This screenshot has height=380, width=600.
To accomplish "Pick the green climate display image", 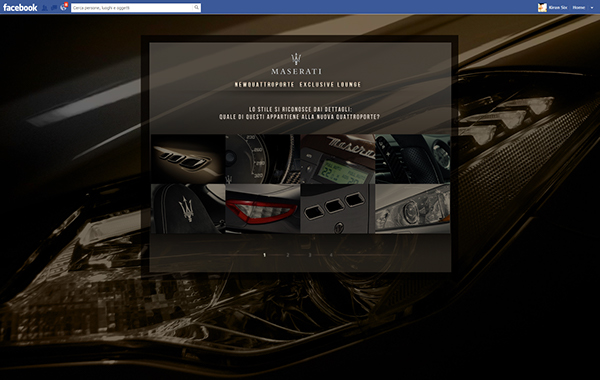I will pos(338,159).
